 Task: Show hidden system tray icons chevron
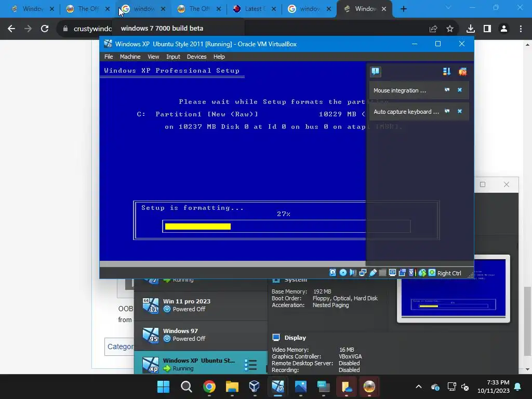(419, 387)
